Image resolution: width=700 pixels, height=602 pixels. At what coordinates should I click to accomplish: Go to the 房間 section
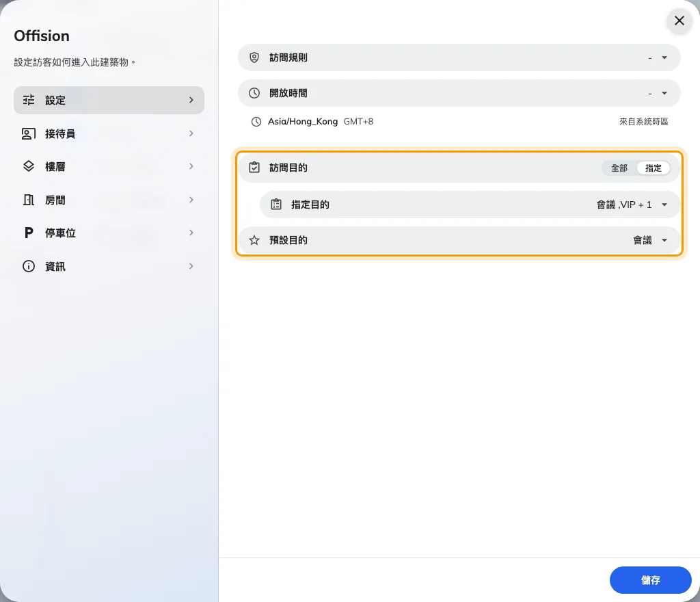109,200
